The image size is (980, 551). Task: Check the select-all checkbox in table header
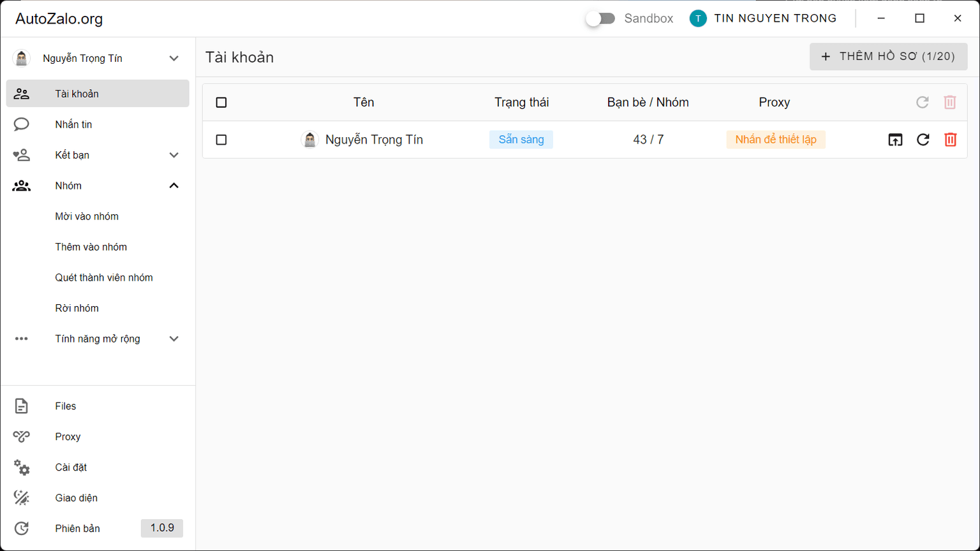pos(221,103)
